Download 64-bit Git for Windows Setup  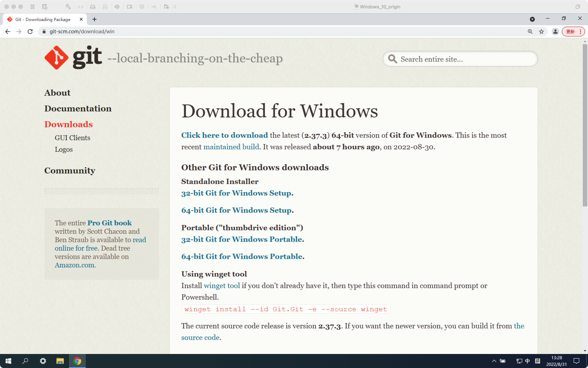tap(236, 210)
